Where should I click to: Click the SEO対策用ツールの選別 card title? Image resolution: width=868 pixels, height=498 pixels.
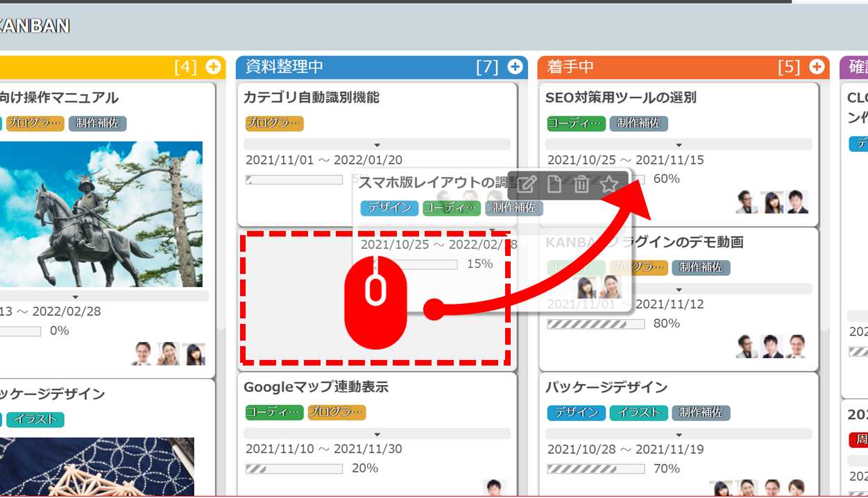click(621, 98)
